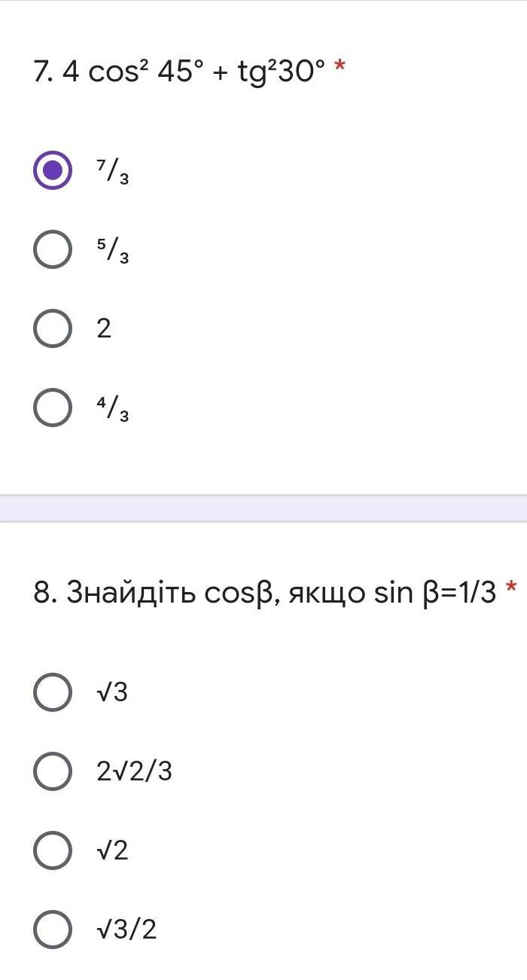Click the red asterisk beside question 8
527x980 pixels.
[x=512, y=589]
